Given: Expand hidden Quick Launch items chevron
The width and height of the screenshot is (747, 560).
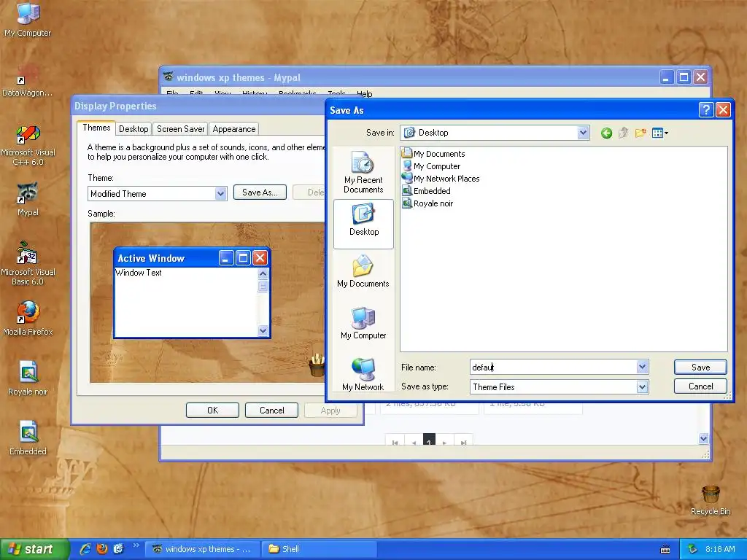Looking at the screenshot, I should tap(136, 545).
